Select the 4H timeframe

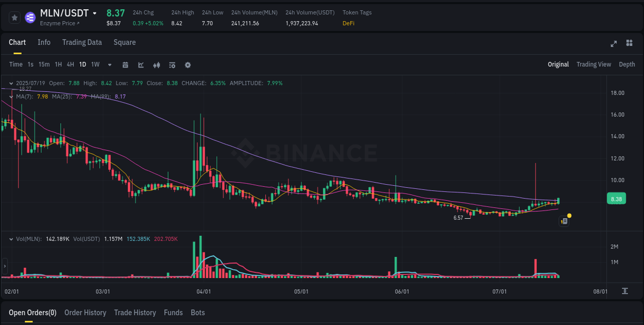(x=70, y=64)
